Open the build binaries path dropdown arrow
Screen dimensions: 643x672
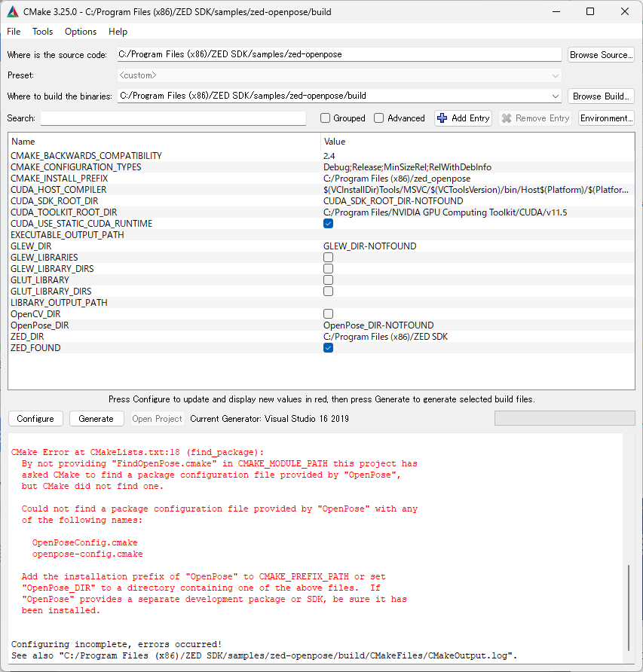555,96
